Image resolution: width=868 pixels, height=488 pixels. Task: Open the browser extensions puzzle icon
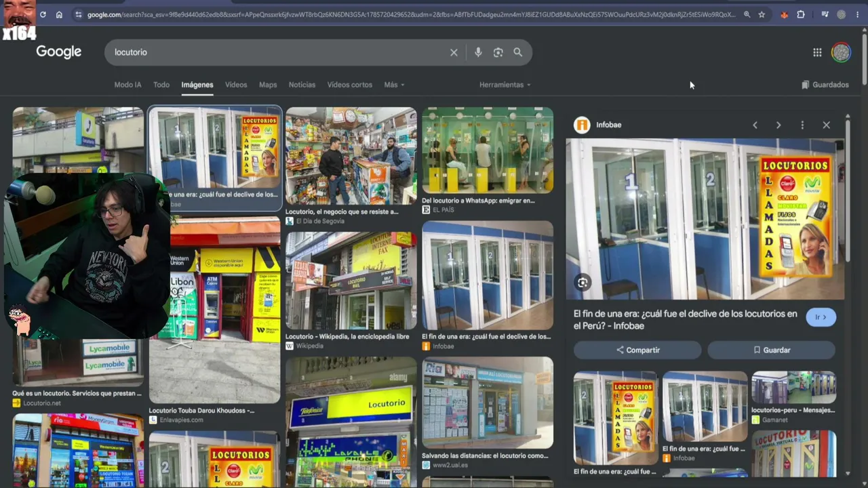point(801,14)
